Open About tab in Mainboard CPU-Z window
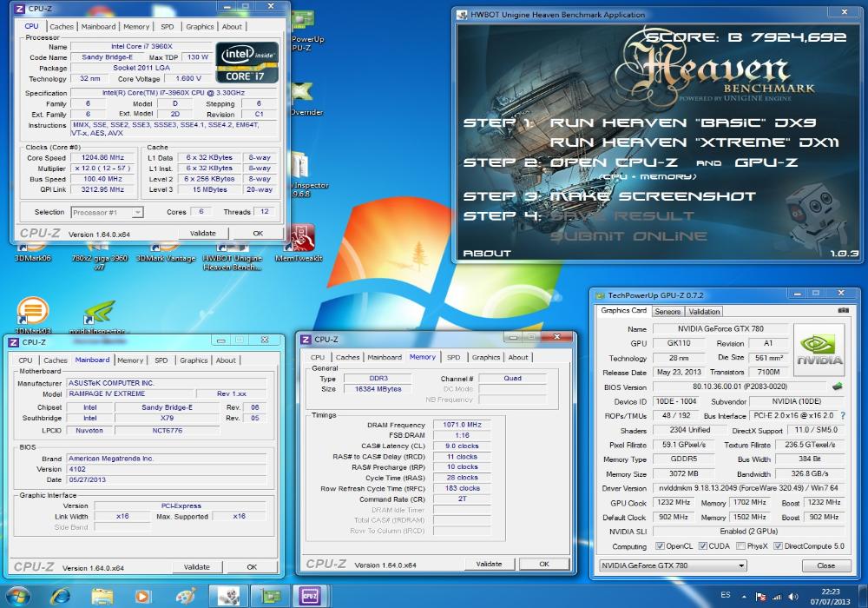 (x=226, y=360)
